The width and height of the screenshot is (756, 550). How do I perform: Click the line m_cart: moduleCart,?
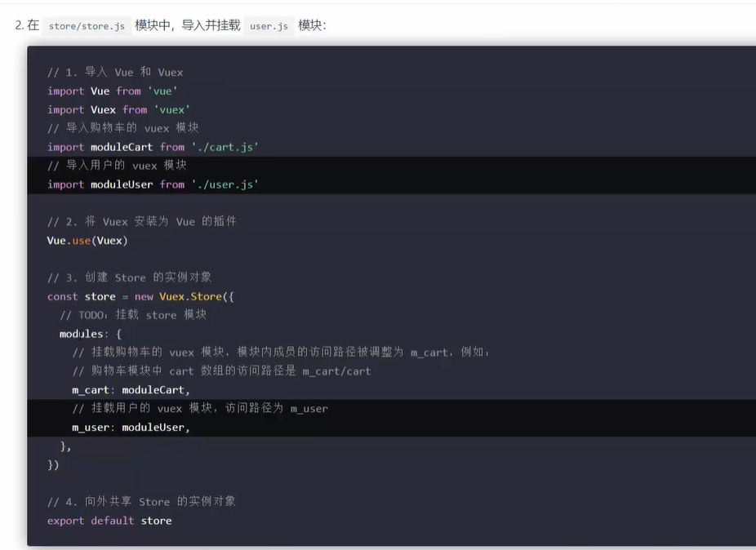[x=131, y=390]
